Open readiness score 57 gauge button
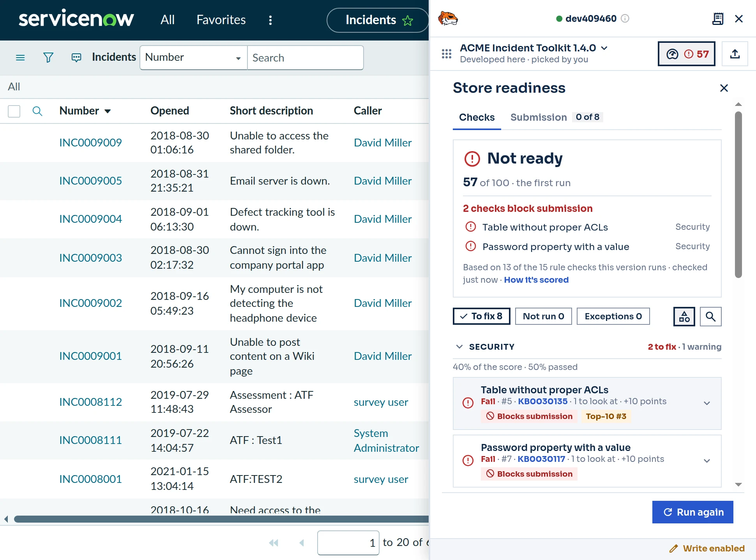Screen dimensions: 756x560 [687, 54]
